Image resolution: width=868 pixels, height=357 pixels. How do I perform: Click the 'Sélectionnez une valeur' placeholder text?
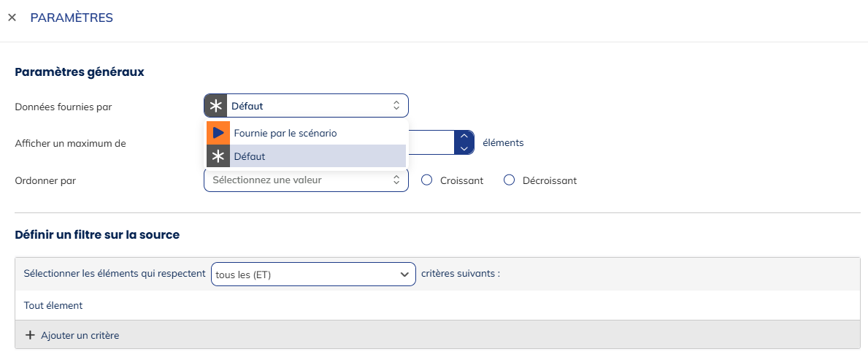[x=266, y=180]
